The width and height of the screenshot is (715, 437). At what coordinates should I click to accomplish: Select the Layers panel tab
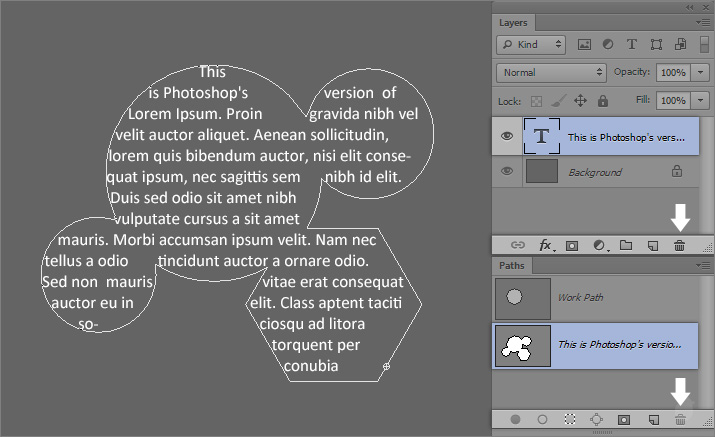pos(513,21)
